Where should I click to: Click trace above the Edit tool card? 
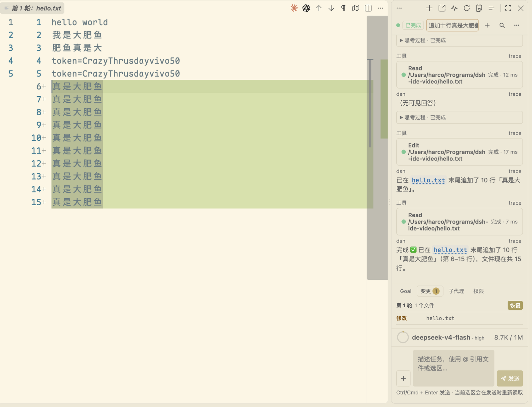(515, 133)
